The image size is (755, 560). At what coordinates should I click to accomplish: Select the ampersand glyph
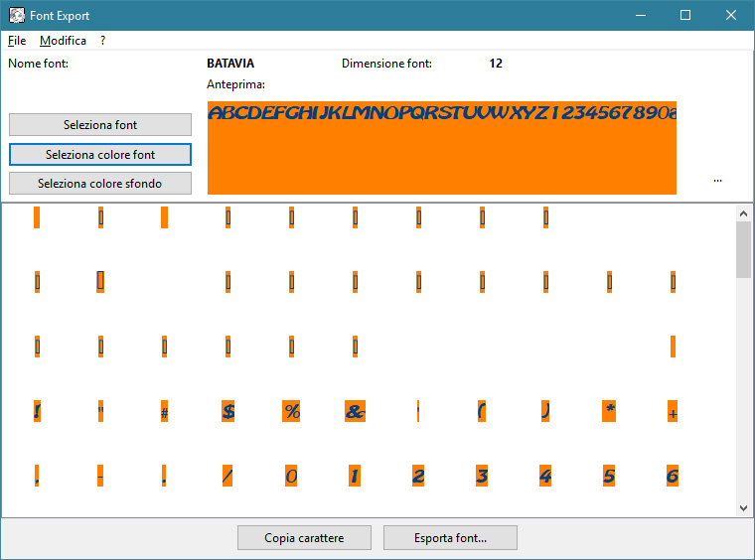(355, 412)
